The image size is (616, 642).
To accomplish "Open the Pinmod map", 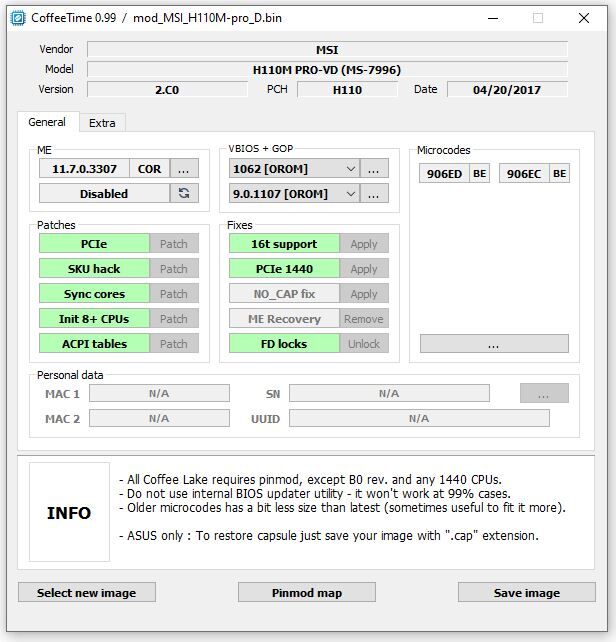I will point(307,592).
